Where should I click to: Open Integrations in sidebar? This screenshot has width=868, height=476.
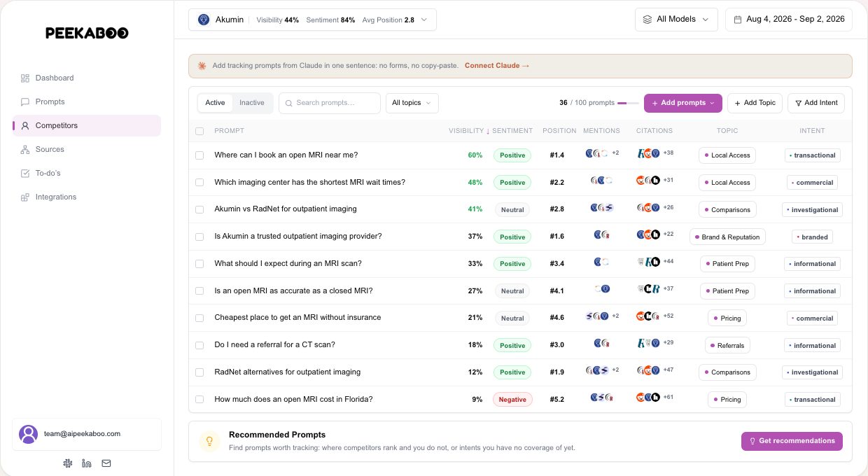pos(87,197)
